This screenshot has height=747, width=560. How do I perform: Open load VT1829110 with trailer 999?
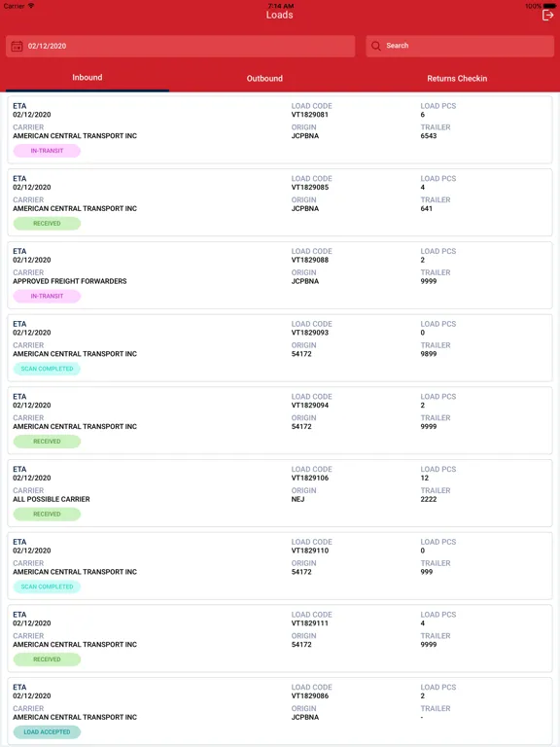click(280, 566)
